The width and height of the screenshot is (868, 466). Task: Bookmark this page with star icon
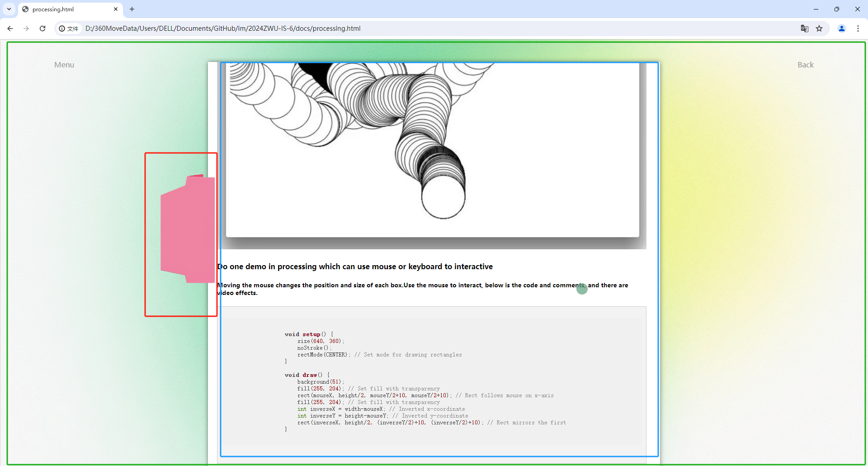click(819, 29)
